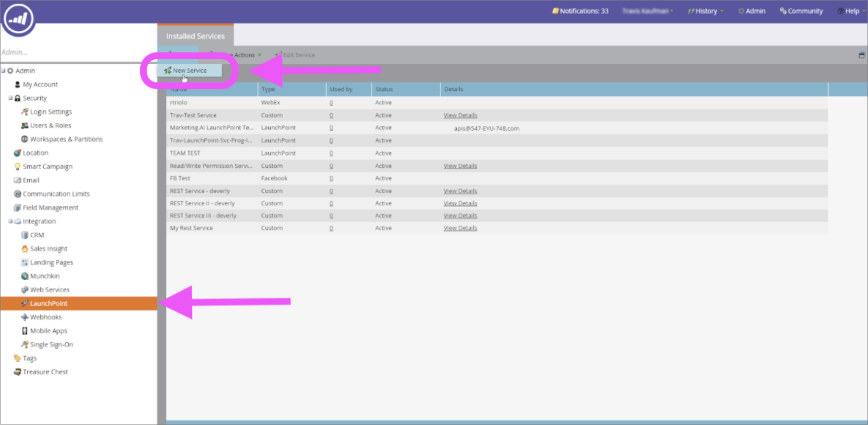Click the My Account person icon

17,84
